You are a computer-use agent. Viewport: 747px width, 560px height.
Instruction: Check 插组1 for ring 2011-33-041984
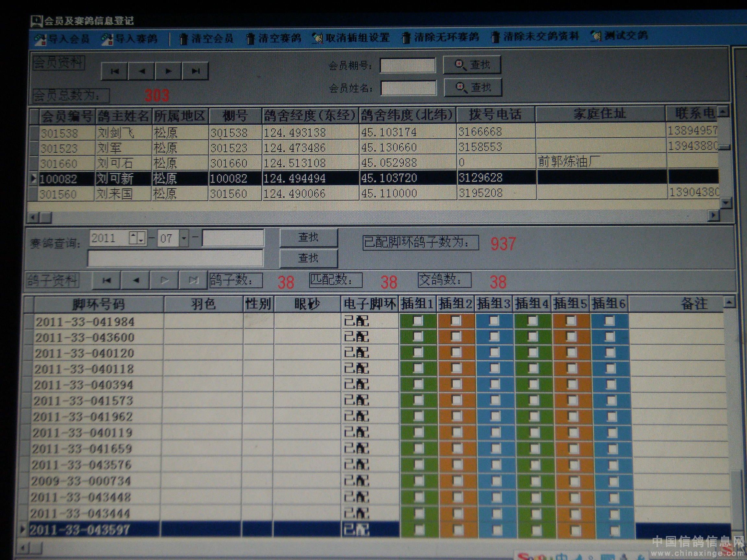point(418,320)
